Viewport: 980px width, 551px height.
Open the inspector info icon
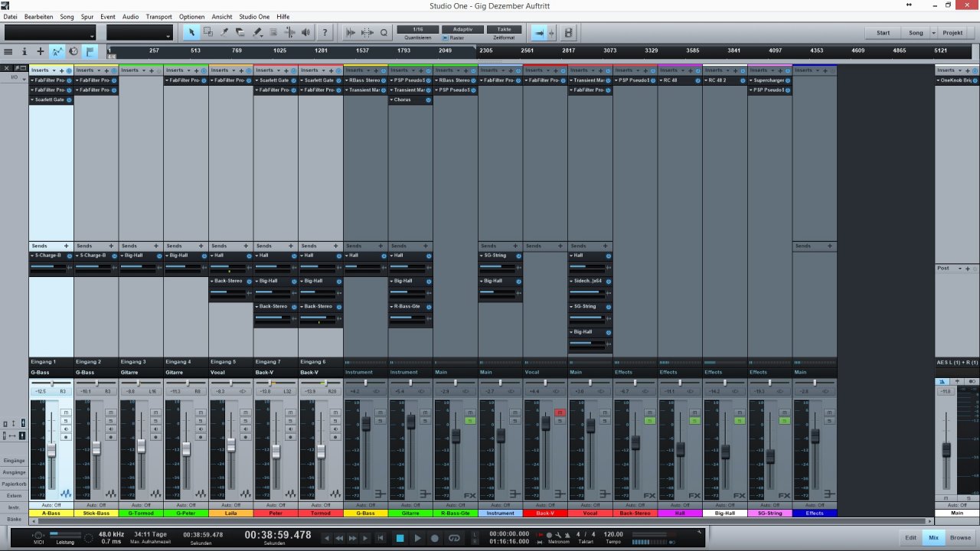(24, 51)
